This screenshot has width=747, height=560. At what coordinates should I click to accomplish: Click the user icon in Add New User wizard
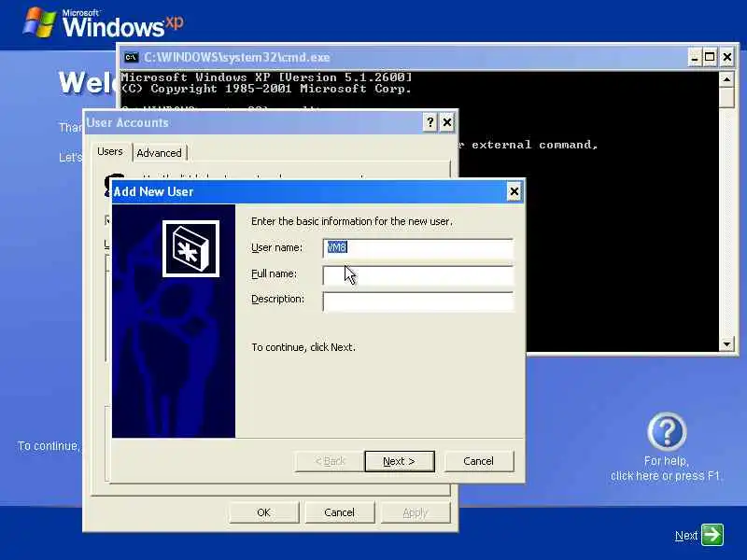pos(190,248)
